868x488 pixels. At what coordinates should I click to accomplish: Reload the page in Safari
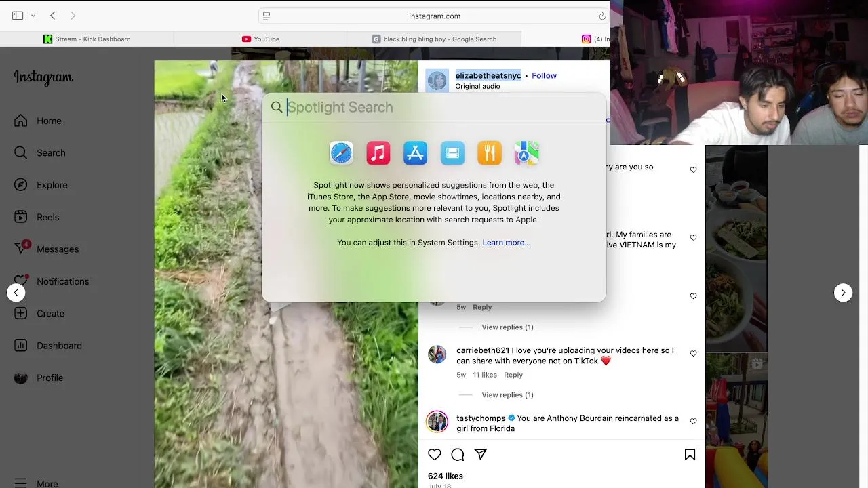click(601, 16)
